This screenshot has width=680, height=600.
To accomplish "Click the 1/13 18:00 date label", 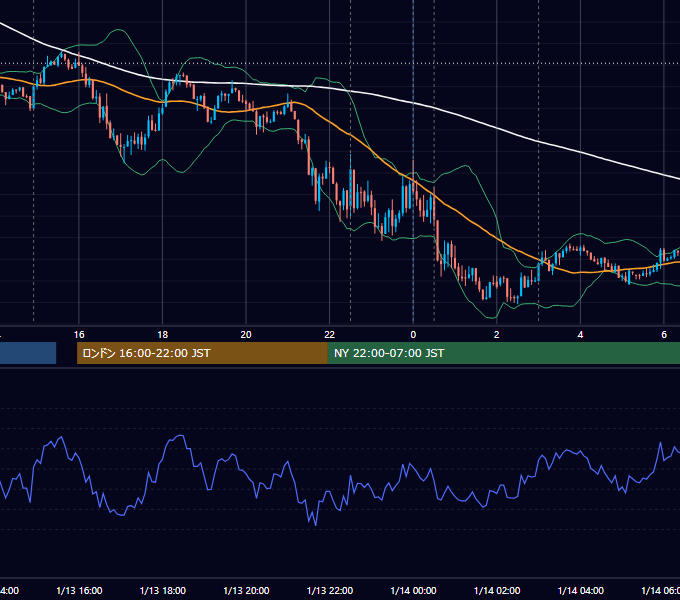I will pos(163,590).
